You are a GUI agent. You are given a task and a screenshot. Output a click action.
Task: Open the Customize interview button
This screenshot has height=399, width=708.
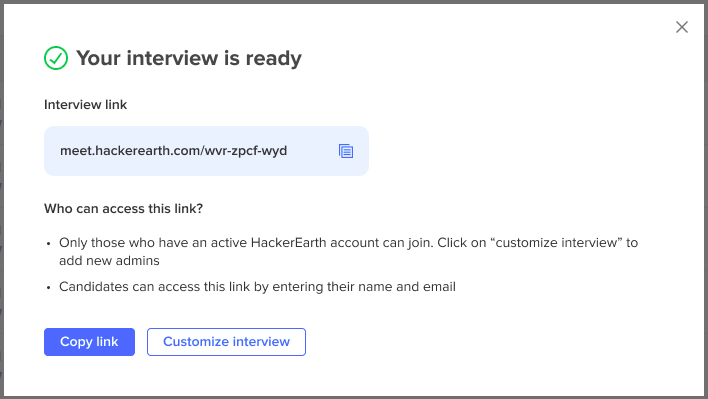click(226, 342)
